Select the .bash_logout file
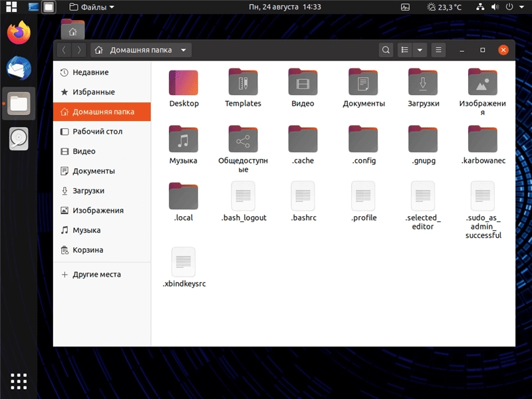532x399 pixels. click(243, 196)
